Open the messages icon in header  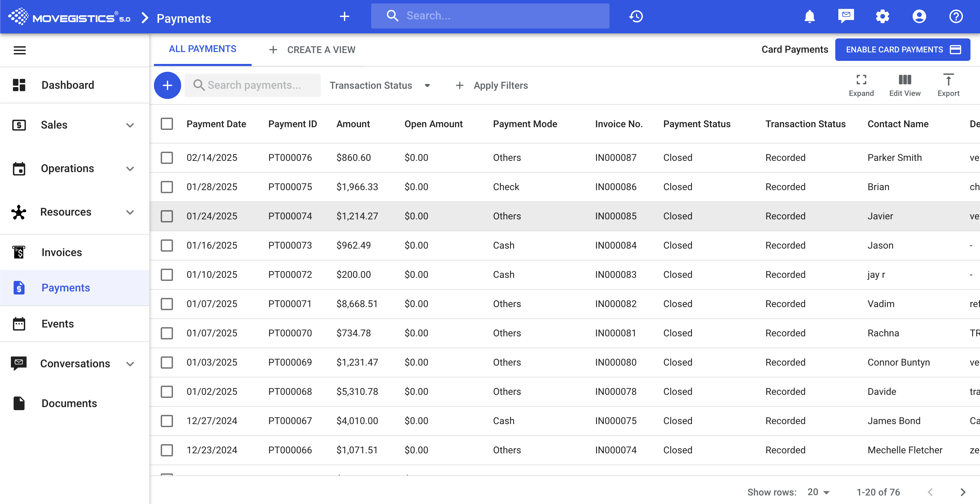846,16
